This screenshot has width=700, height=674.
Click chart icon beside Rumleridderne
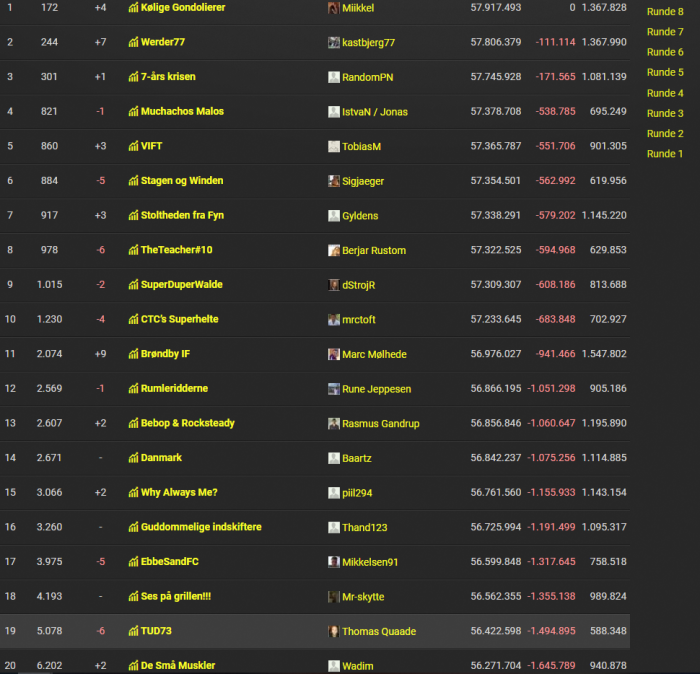[133, 389]
